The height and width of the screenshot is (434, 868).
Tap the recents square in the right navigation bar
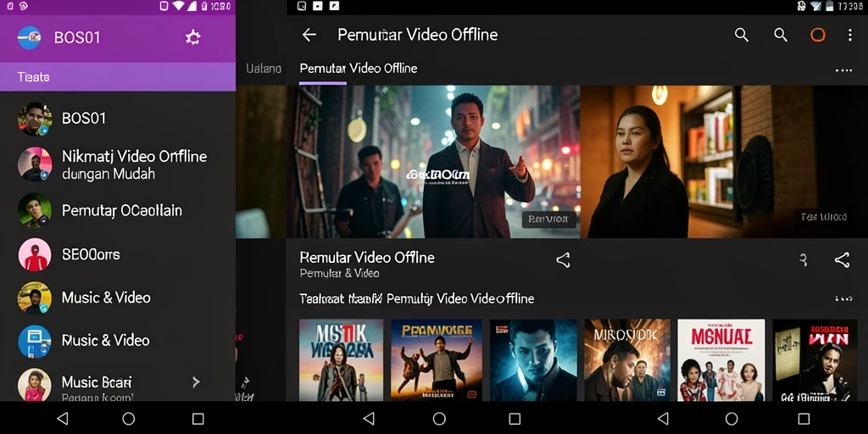[804, 419]
